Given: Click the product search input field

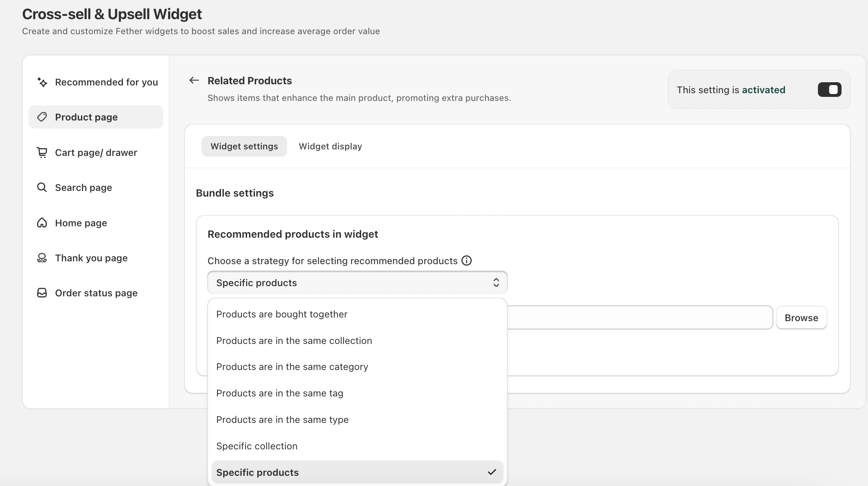Looking at the screenshot, I should pyautogui.click(x=639, y=317).
